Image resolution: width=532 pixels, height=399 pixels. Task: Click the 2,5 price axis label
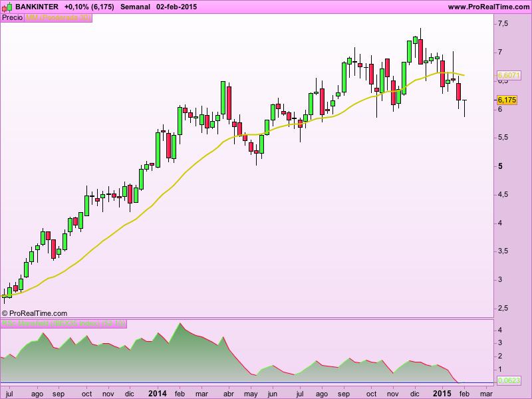pos(503,308)
